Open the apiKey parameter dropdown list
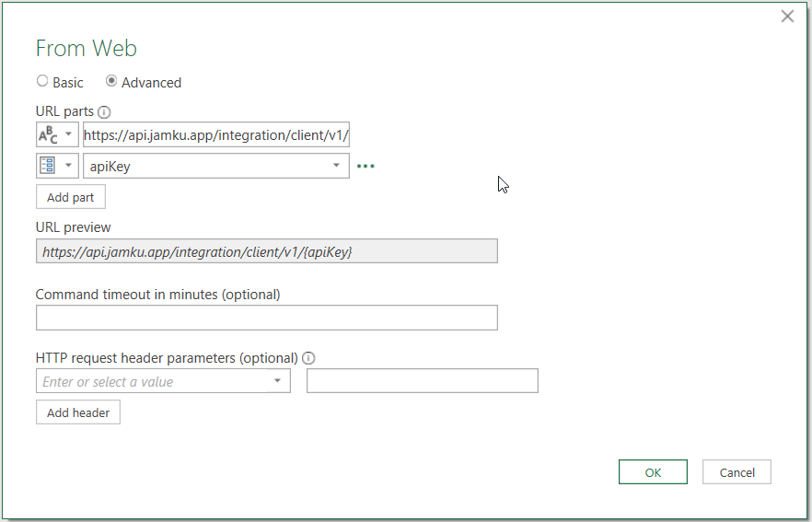 [x=336, y=166]
